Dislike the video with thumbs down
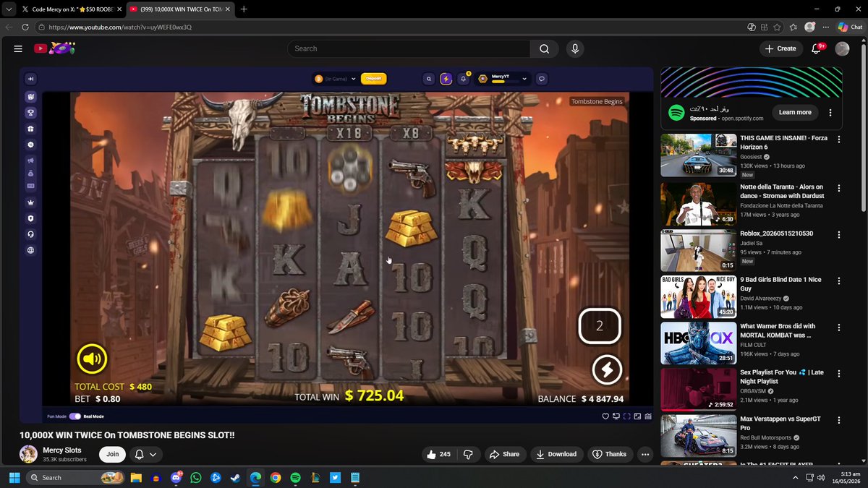Screen dimensions: 868x488 pos(468,454)
